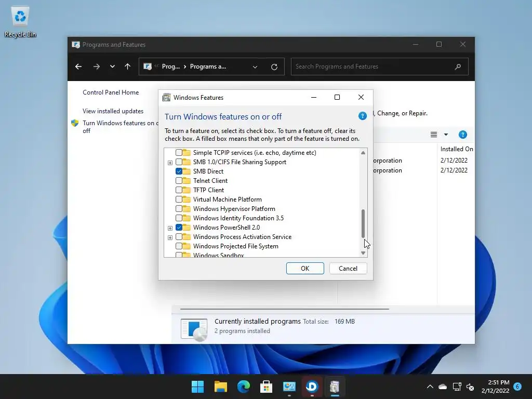The width and height of the screenshot is (532, 399).
Task: Check SMB 1.0/CIFS File Sharing Support
Action: tap(179, 162)
